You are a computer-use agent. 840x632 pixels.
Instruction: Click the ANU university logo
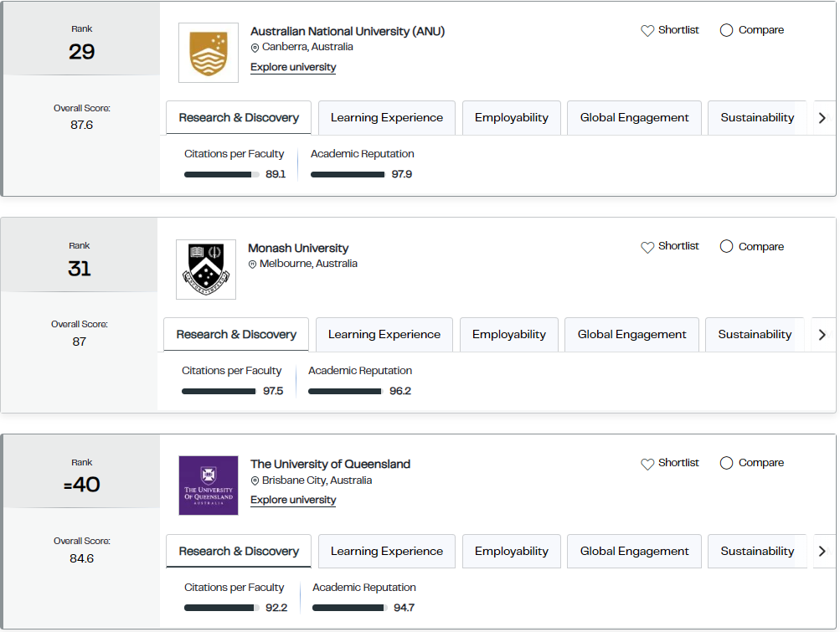(x=209, y=53)
